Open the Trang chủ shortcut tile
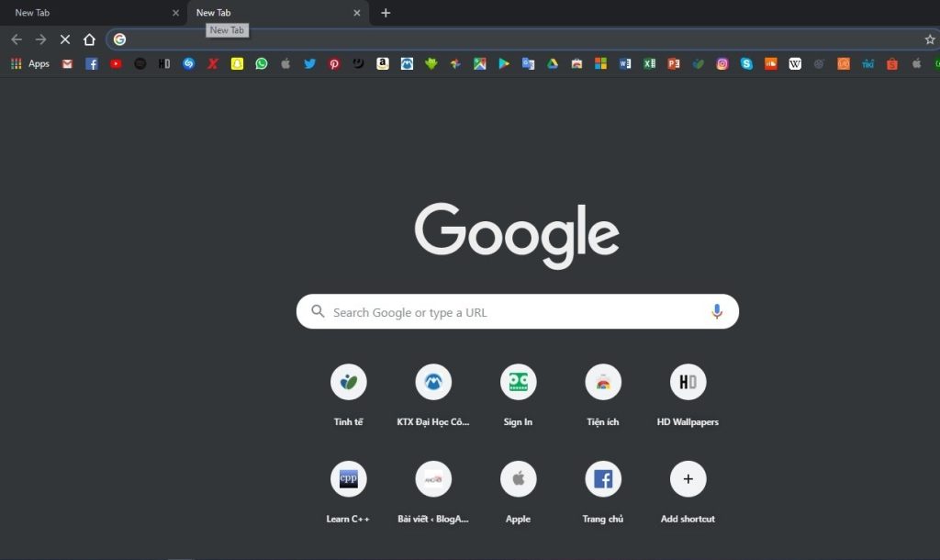 tap(603, 493)
